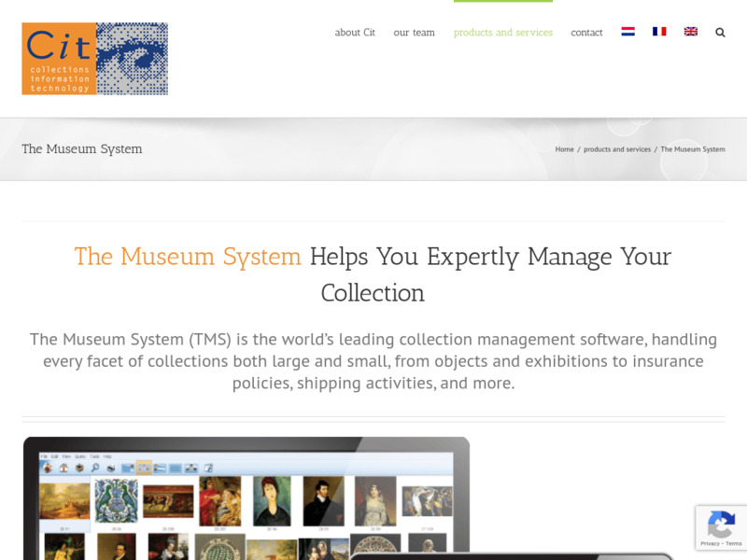Follow the products and services breadcrumb
This screenshot has height=560, width=747.
coord(617,149)
